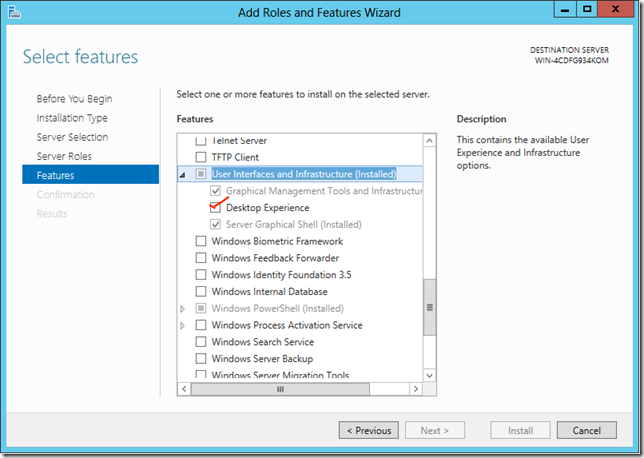
Task: Click the vertical scrollbar thumb
Action: point(430,308)
